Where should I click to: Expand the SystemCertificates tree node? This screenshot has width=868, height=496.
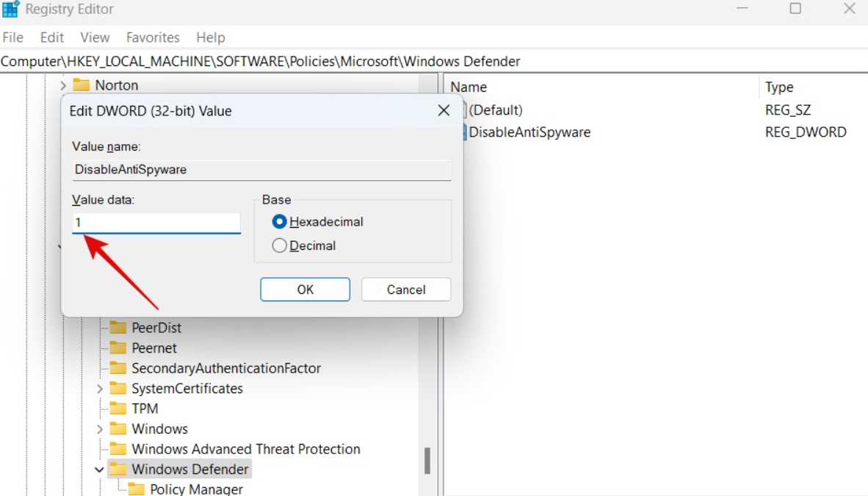point(101,388)
